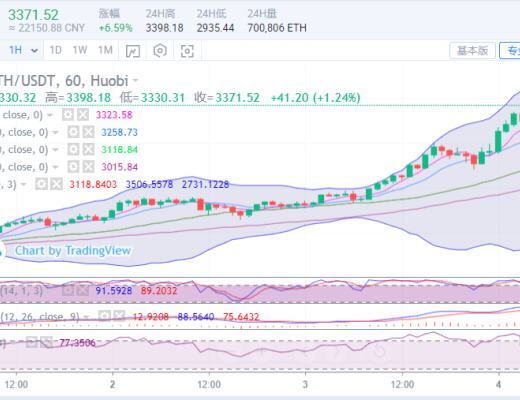Click date marker 3 on time axis
This screenshot has width=520, height=400.
[305, 384]
